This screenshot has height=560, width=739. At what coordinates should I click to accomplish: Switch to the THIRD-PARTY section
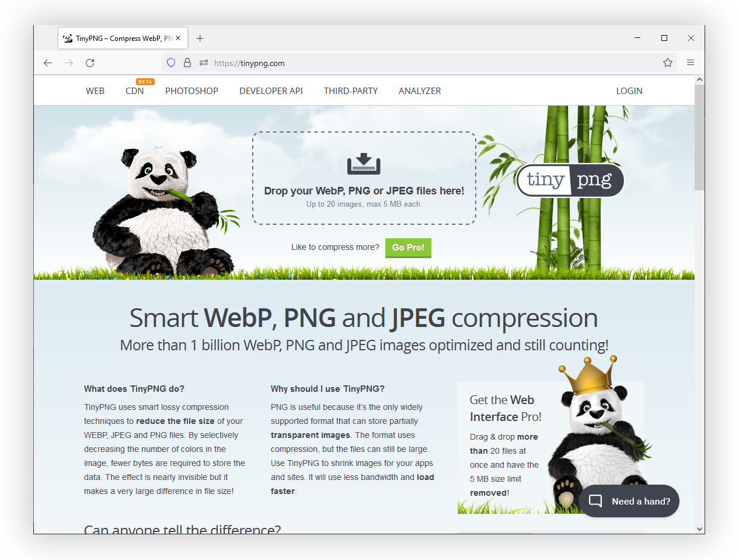coord(350,91)
